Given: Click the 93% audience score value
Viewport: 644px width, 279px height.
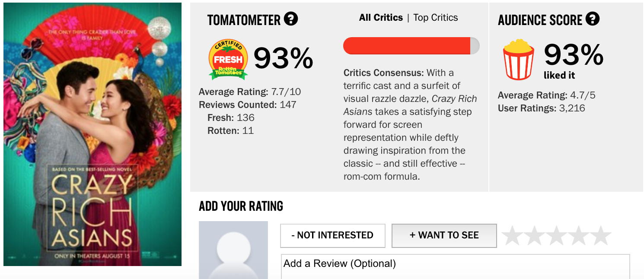Looking at the screenshot, I should 573,55.
